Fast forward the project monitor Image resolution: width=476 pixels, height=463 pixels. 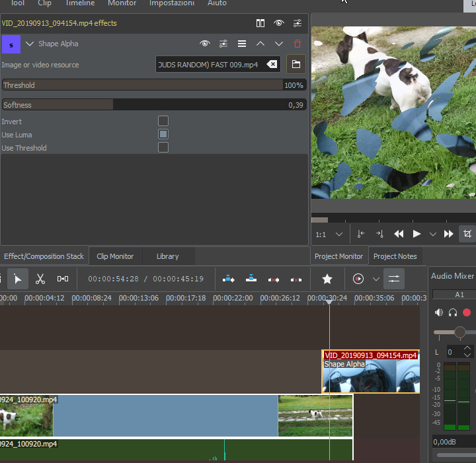click(448, 234)
